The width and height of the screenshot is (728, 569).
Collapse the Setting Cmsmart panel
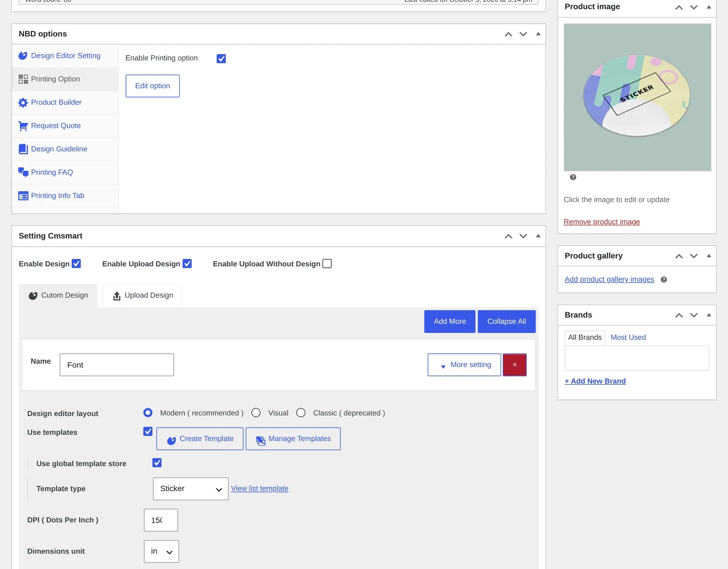tap(538, 236)
